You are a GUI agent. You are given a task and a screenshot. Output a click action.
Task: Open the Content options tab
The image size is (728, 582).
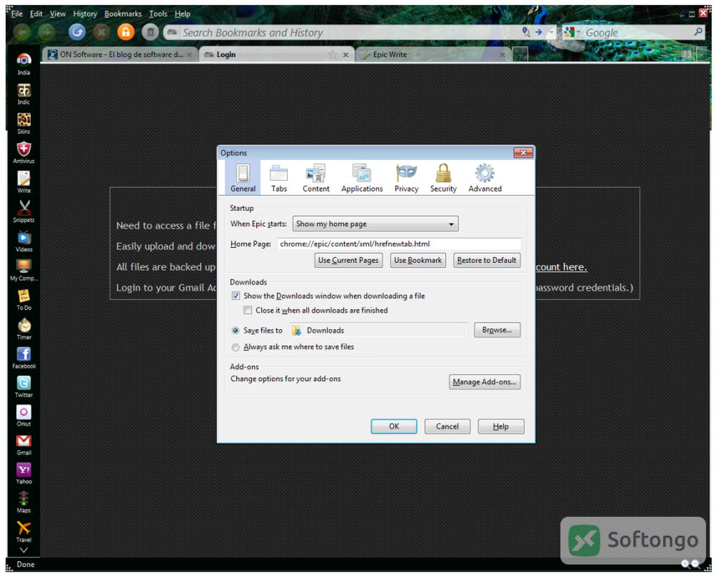[316, 178]
